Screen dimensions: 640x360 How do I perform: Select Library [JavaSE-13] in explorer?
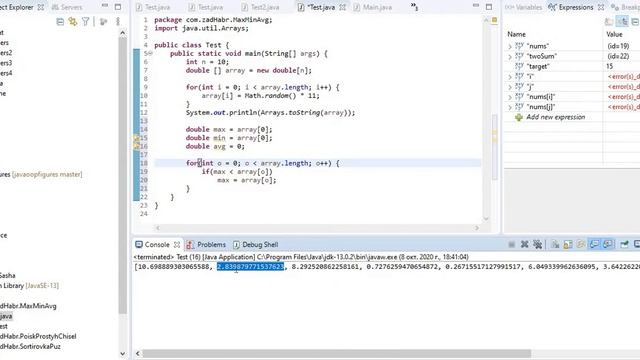coord(29,286)
